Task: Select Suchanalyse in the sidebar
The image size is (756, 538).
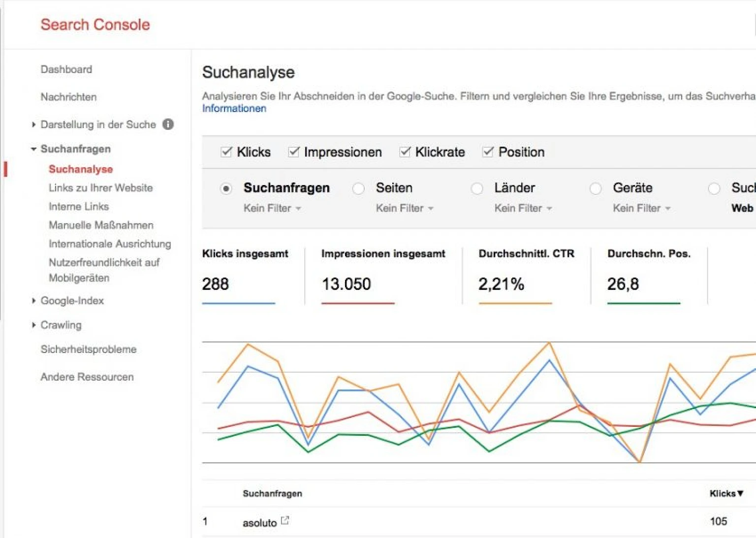Action: pyautogui.click(x=81, y=169)
